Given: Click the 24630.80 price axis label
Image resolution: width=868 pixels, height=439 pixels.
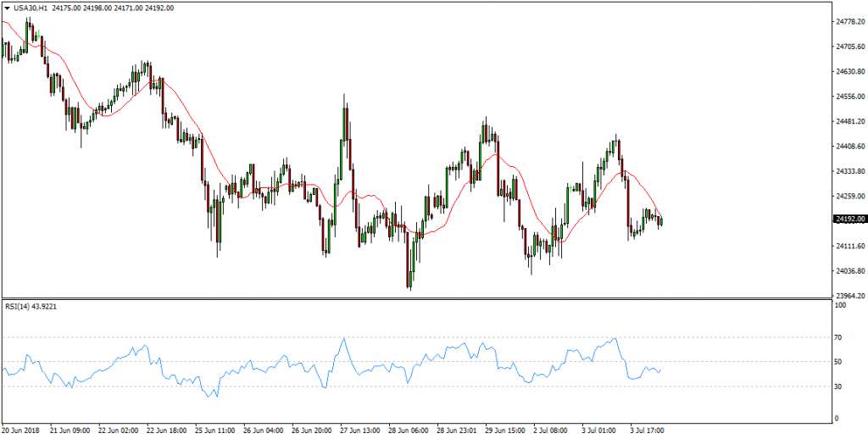Looking at the screenshot, I should tap(851, 72).
